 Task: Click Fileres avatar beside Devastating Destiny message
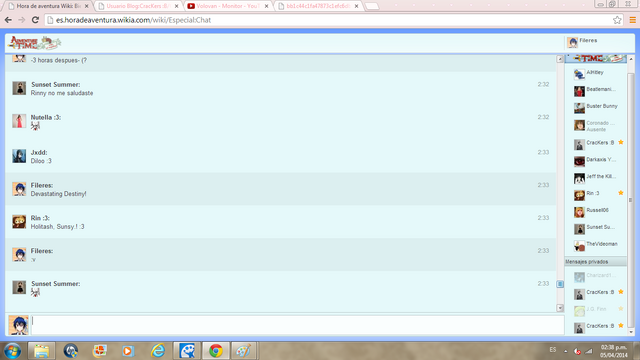[19, 189]
